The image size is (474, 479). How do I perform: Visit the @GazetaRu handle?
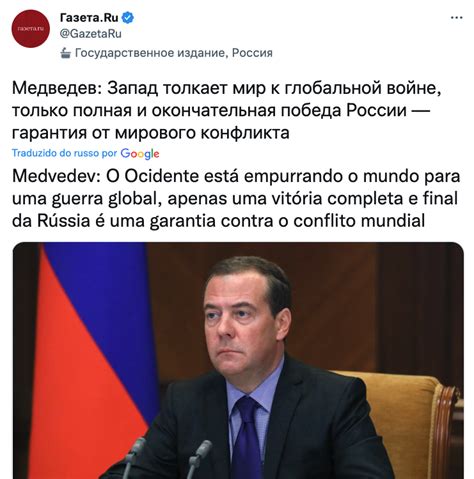point(91,34)
